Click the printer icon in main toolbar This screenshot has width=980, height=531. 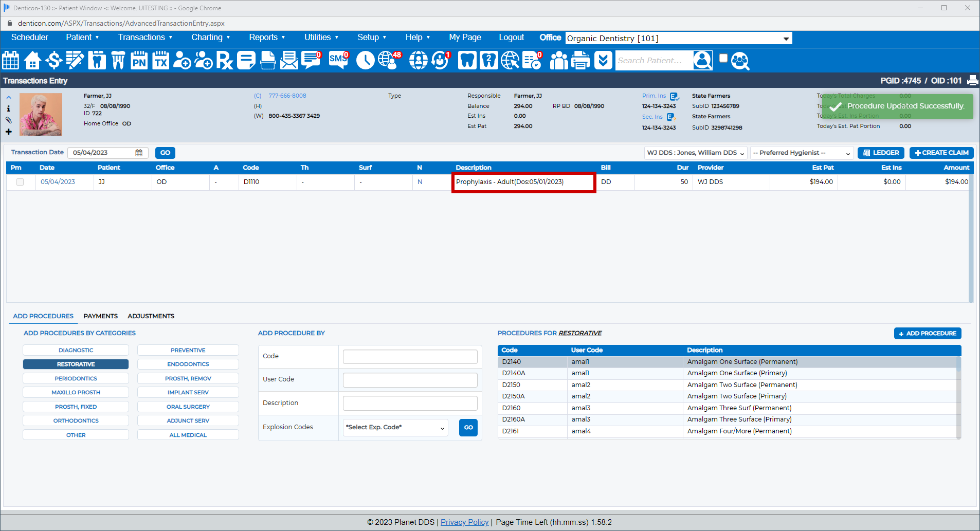pos(580,61)
